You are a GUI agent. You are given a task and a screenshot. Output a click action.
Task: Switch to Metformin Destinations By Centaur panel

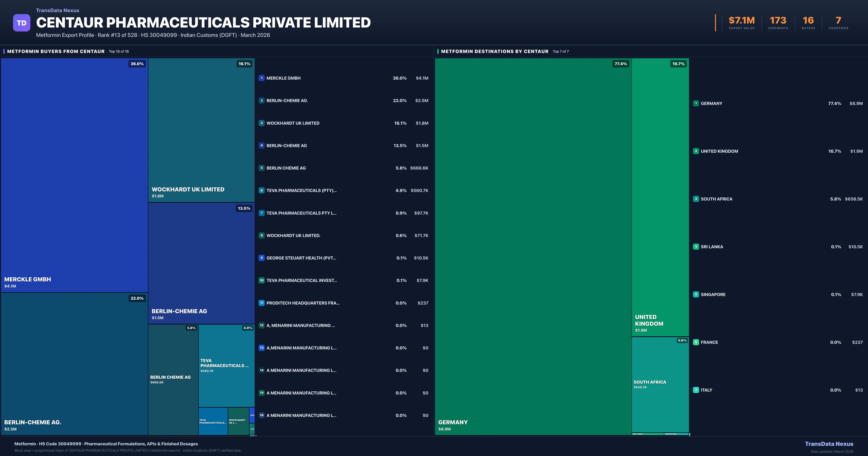coord(494,51)
